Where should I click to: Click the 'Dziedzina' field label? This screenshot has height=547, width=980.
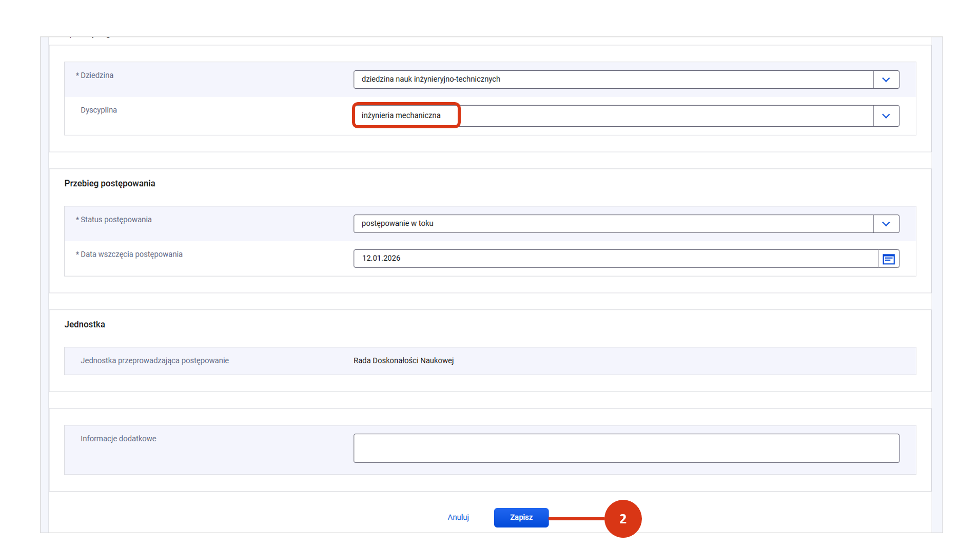[96, 75]
